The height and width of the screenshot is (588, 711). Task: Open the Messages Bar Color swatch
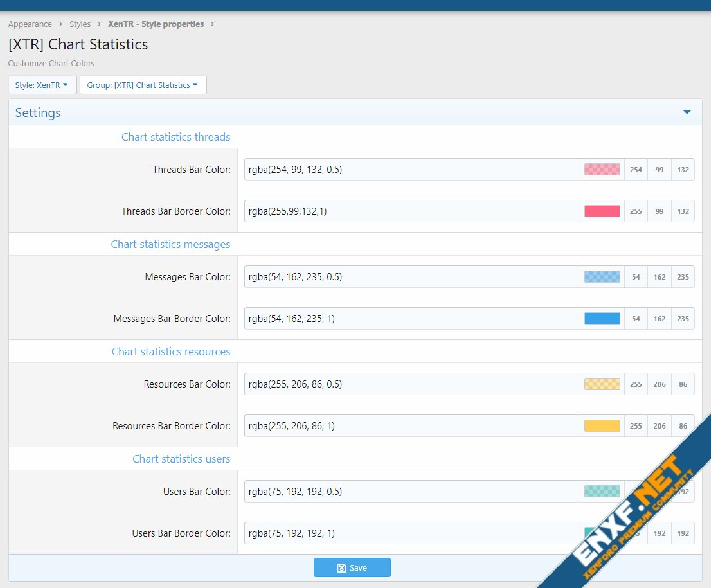tap(602, 277)
